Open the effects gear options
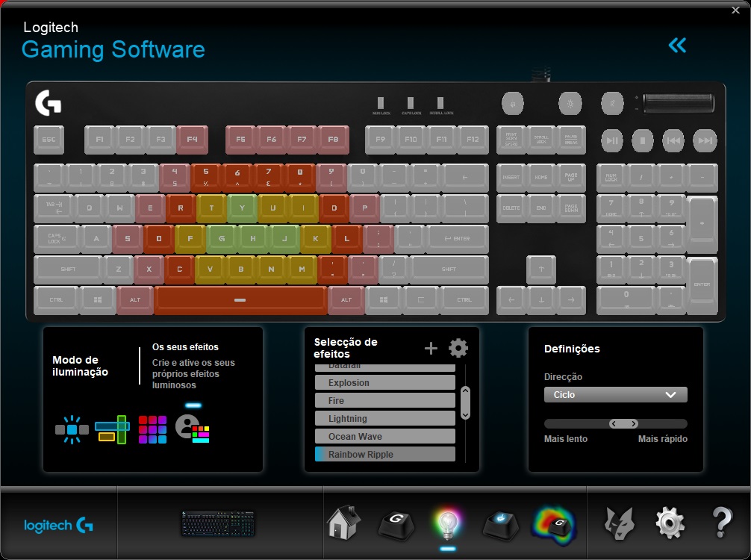The height and width of the screenshot is (560, 751). click(x=458, y=348)
